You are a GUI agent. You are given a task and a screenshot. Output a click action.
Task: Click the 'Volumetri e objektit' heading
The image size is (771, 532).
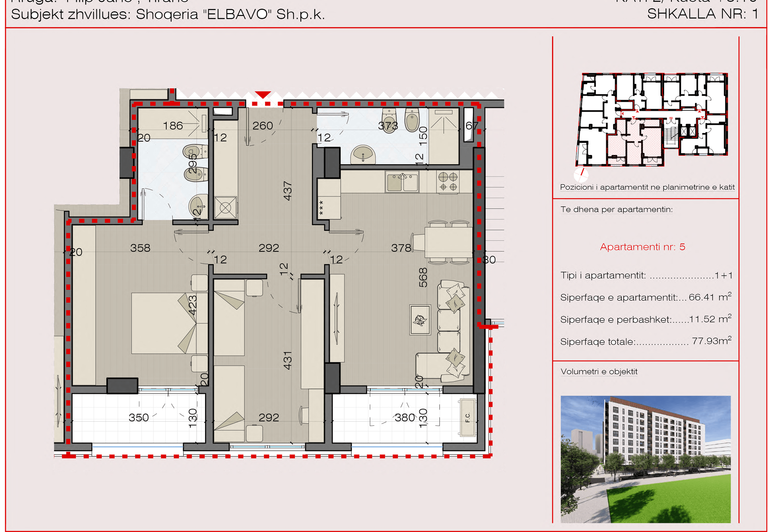[599, 371]
